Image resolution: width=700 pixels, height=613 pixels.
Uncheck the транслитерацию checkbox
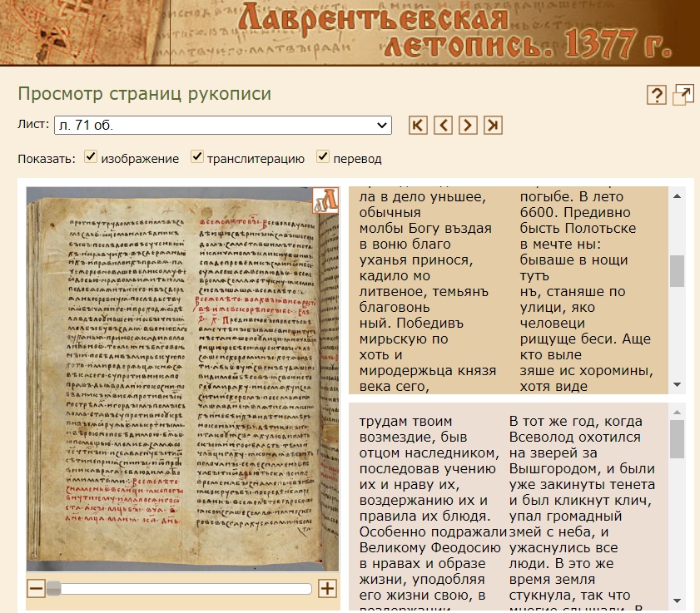click(x=197, y=156)
